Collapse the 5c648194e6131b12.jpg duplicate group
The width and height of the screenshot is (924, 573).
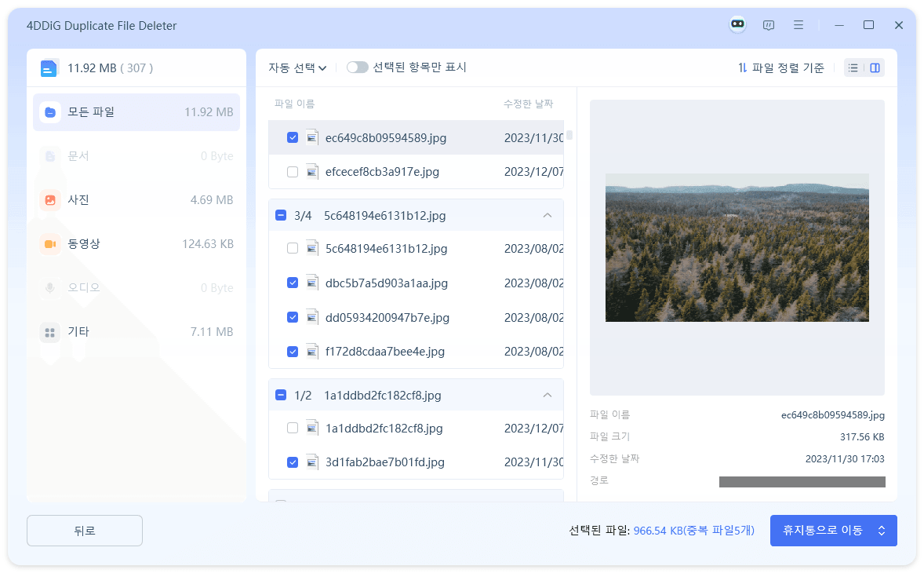[547, 215]
